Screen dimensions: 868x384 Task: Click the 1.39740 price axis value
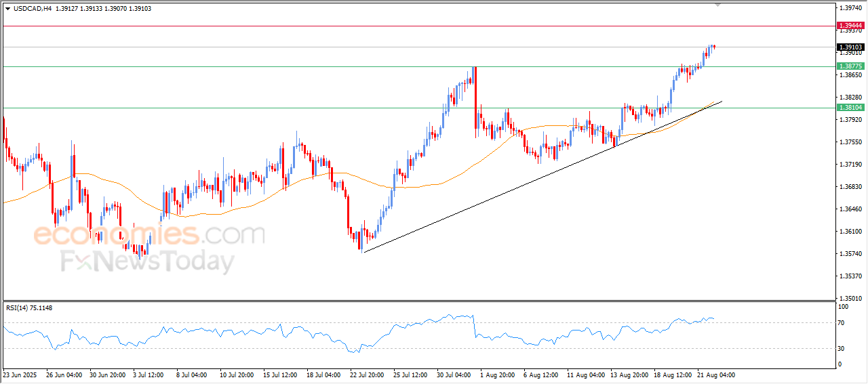click(x=850, y=8)
